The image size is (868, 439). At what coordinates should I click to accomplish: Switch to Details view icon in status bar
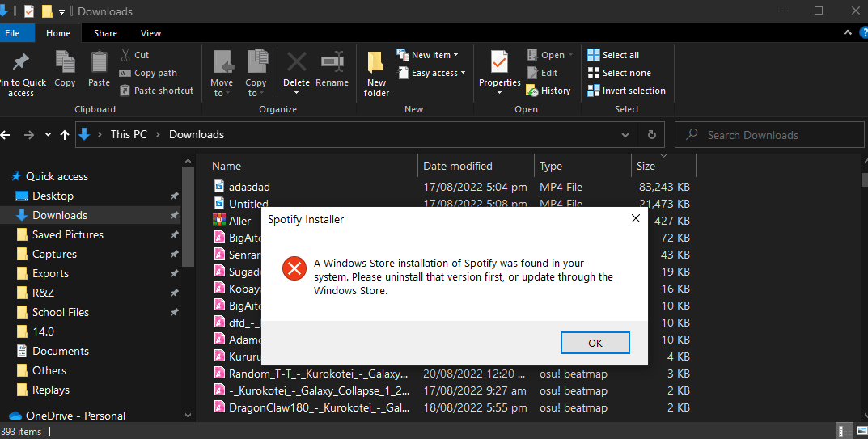click(845, 431)
